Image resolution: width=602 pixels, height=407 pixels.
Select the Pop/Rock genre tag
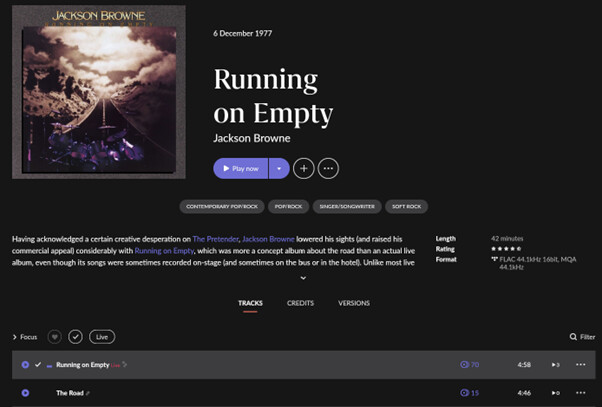288,206
